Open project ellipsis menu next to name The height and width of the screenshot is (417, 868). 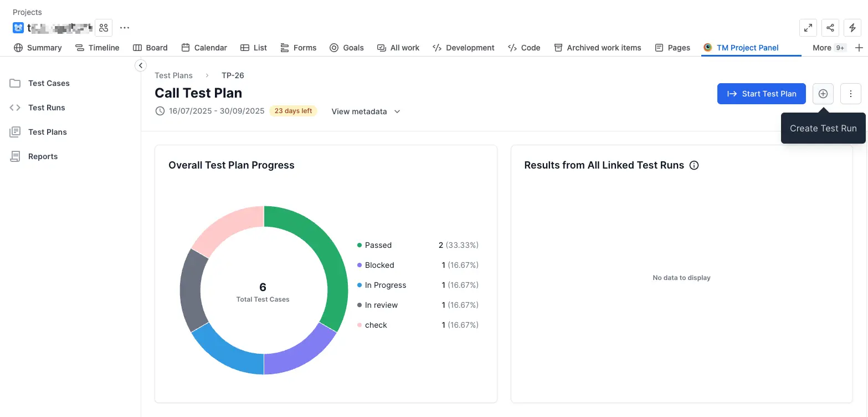125,28
